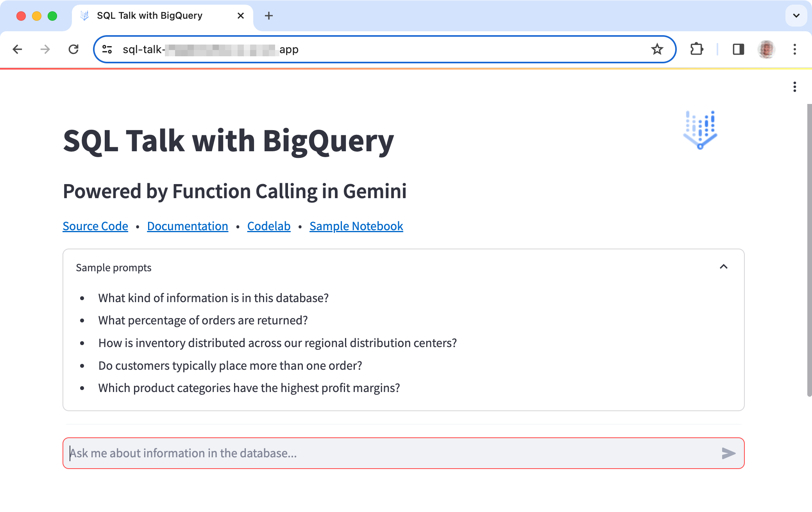Navigate to the Sample Notebook link
This screenshot has width=812, height=512.
(x=356, y=226)
